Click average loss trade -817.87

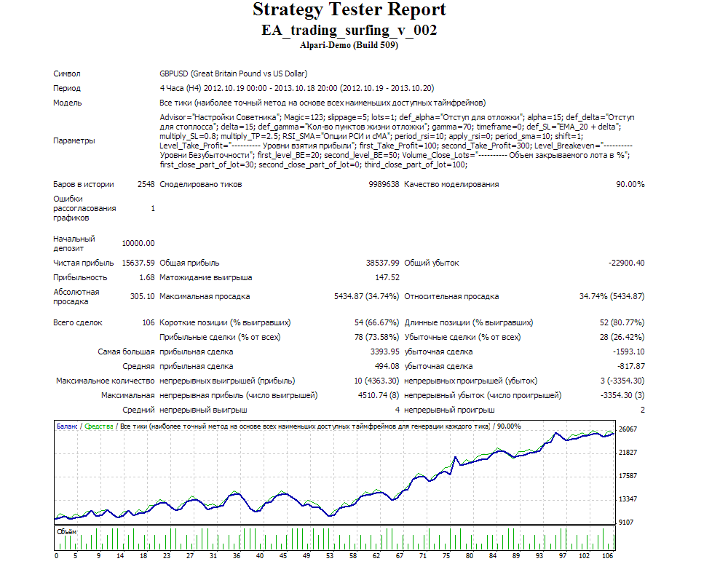(x=630, y=366)
